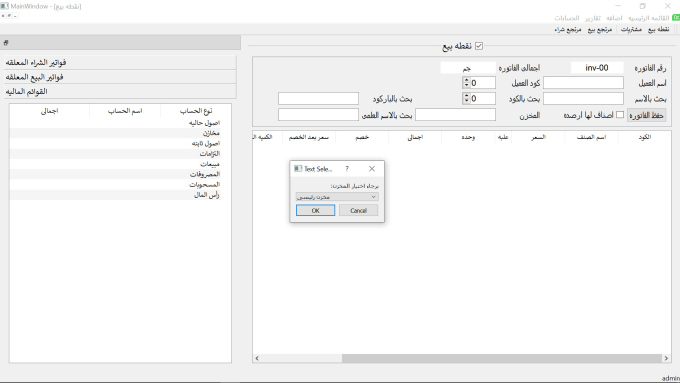Click the بحث بالاسم العلمى input field
680x383 pixels.
(x=318, y=115)
